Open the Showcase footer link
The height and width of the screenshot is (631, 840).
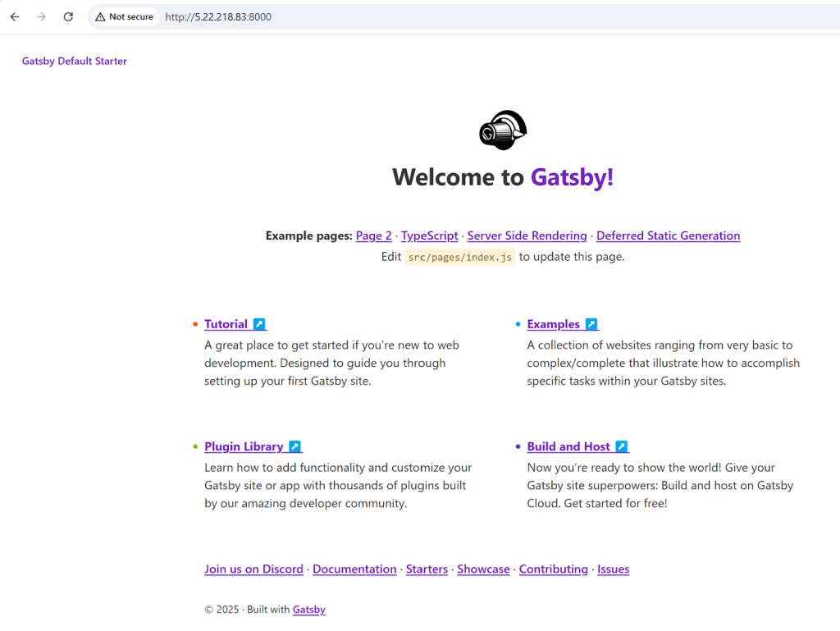click(x=483, y=569)
